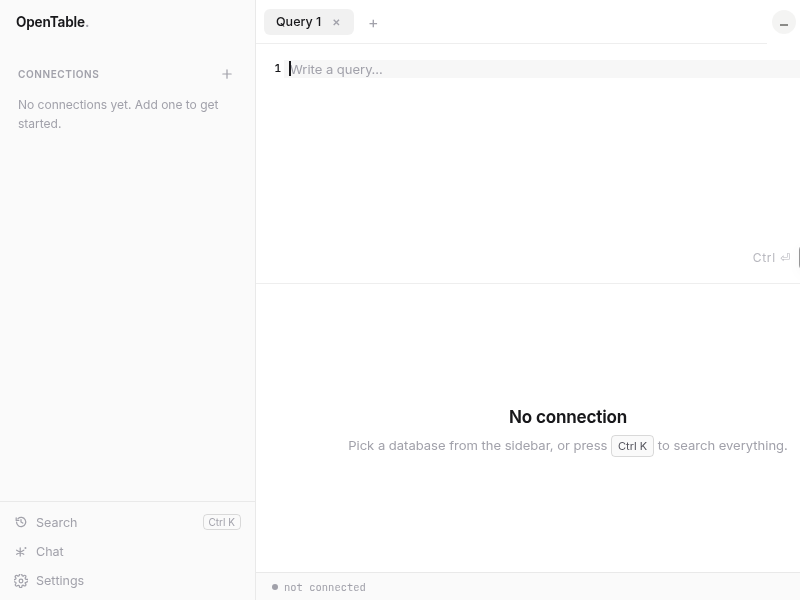This screenshot has height=600, width=800.
Task: Open the Chat panel
Action: click(x=128, y=552)
